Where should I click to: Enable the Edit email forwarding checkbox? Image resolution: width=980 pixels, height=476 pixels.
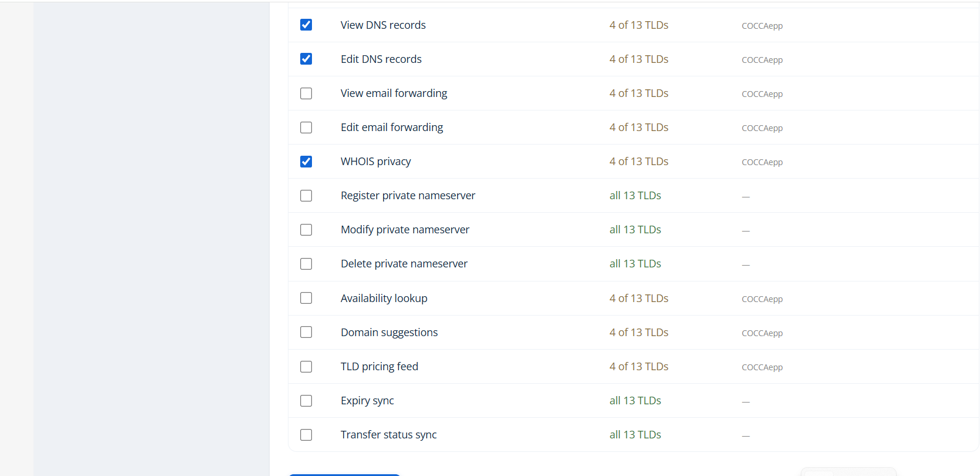coord(306,128)
